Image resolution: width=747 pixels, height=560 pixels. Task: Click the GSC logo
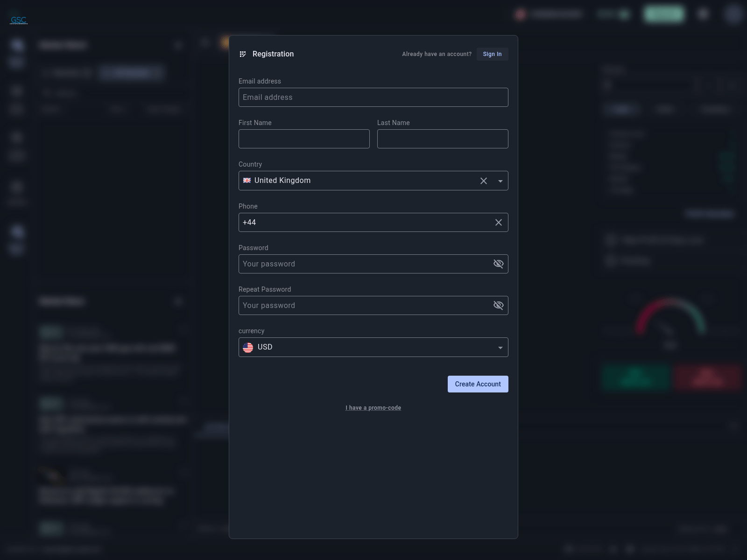(x=19, y=20)
